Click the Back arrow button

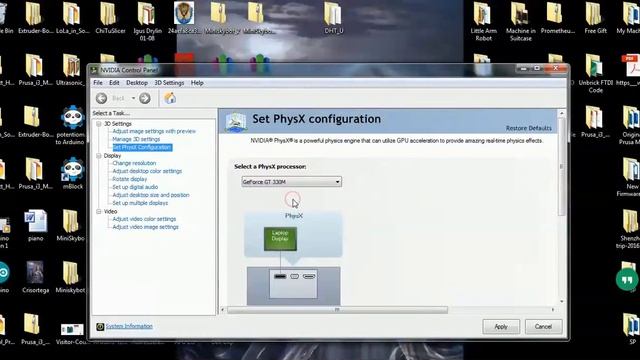pyautogui.click(x=101, y=98)
